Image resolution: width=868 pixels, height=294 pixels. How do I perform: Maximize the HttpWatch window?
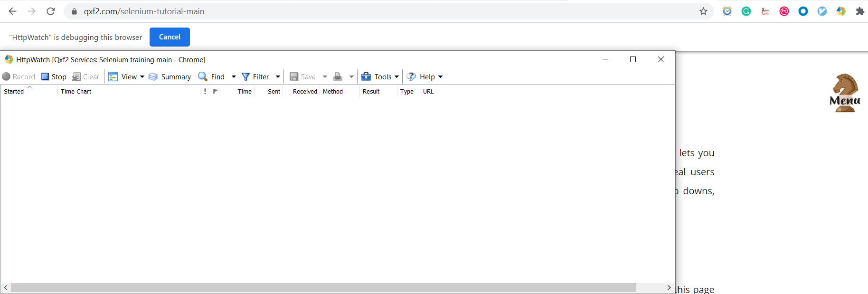633,59
